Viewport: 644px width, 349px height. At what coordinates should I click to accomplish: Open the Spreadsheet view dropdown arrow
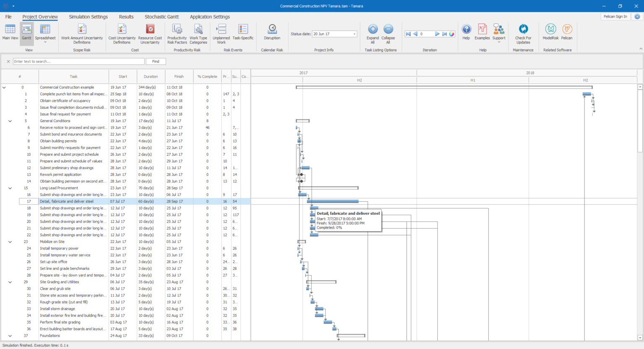click(45, 41)
